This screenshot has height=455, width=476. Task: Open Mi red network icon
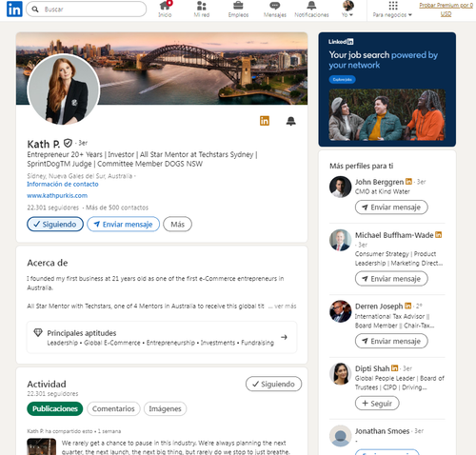(x=202, y=9)
